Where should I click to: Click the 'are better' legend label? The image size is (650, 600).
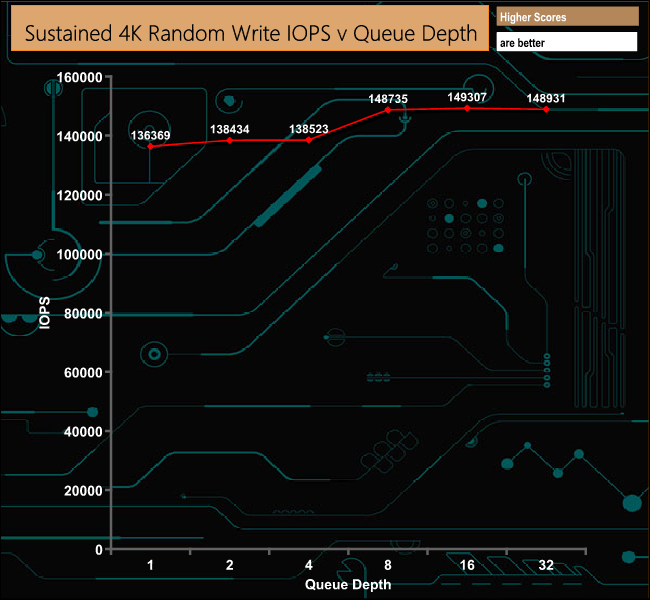522,43
